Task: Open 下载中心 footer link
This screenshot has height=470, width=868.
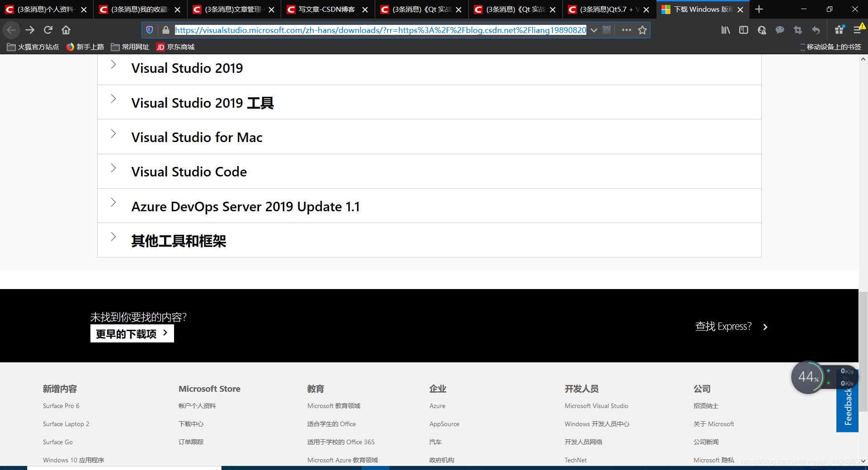Action: [x=191, y=424]
